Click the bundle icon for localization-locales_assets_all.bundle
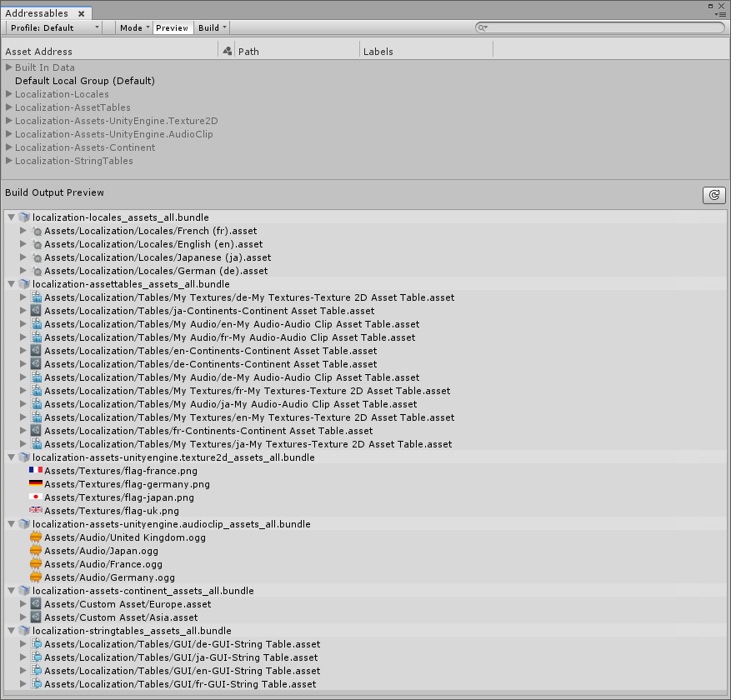The width and height of the screenshot is (731, 700). [24, 217]
